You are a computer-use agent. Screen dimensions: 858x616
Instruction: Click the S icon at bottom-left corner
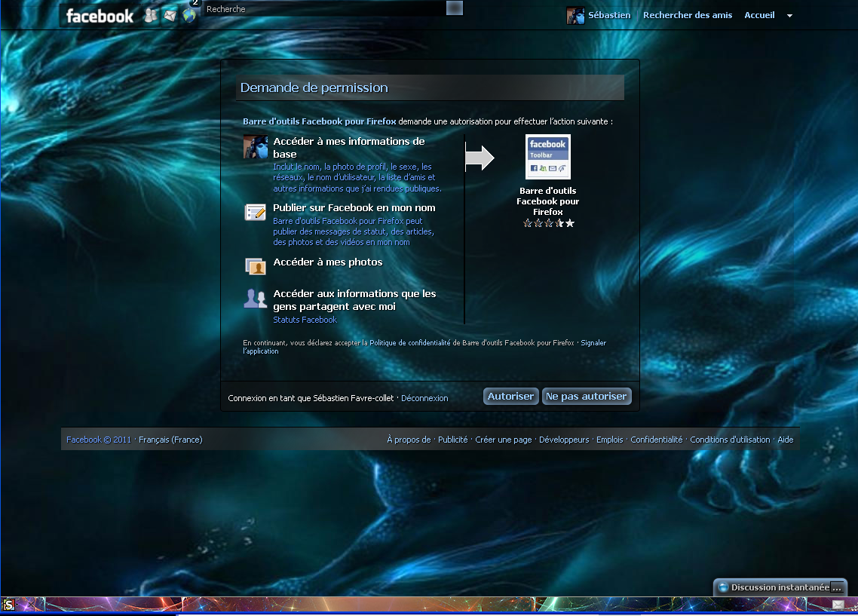pyautogui.click(x=9, y=604)
